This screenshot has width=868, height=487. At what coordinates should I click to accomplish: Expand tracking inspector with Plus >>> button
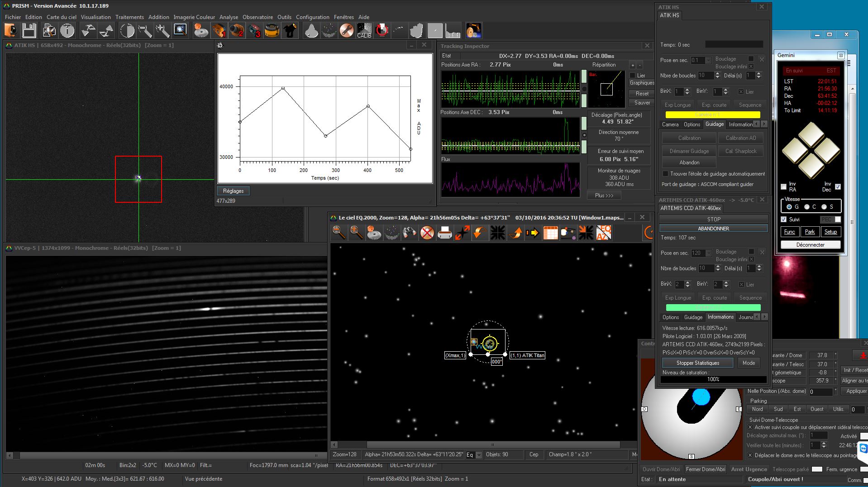pos(604,196)
